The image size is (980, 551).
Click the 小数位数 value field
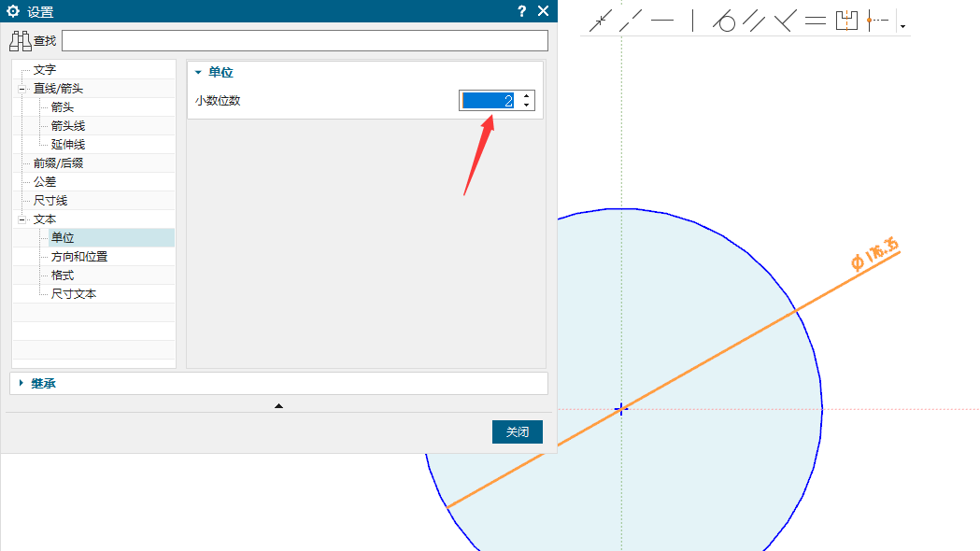click(x=489, y=101)
